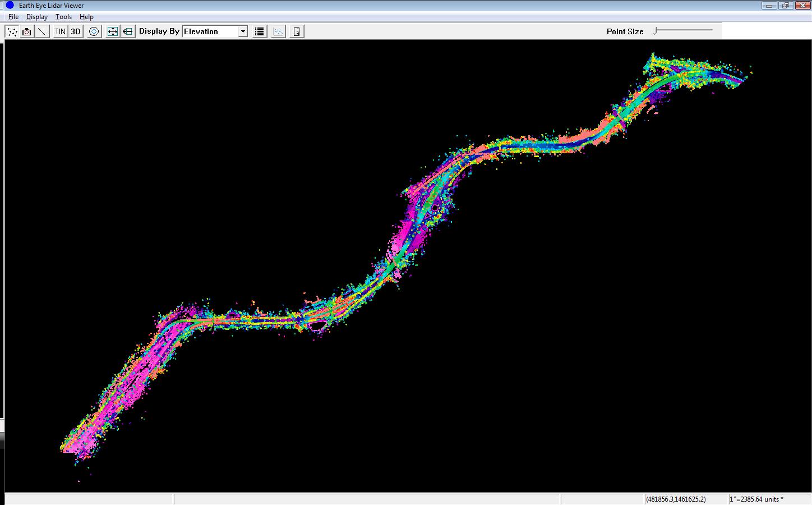Open the list legend icon
The image size is (812, 505).
click(x=259, y=31)
